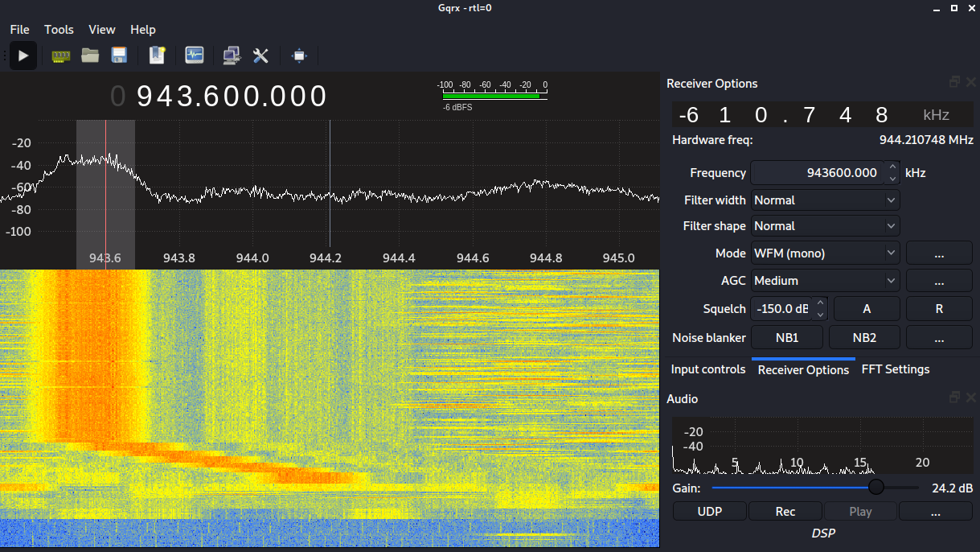Open the Mode dropdown showing WFM (mono)

(825, 253)
